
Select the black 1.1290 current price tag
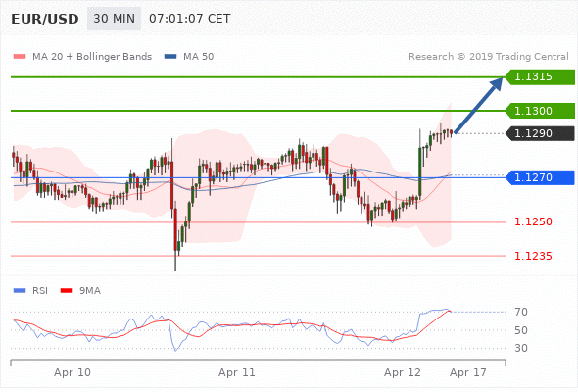point(540,133)
